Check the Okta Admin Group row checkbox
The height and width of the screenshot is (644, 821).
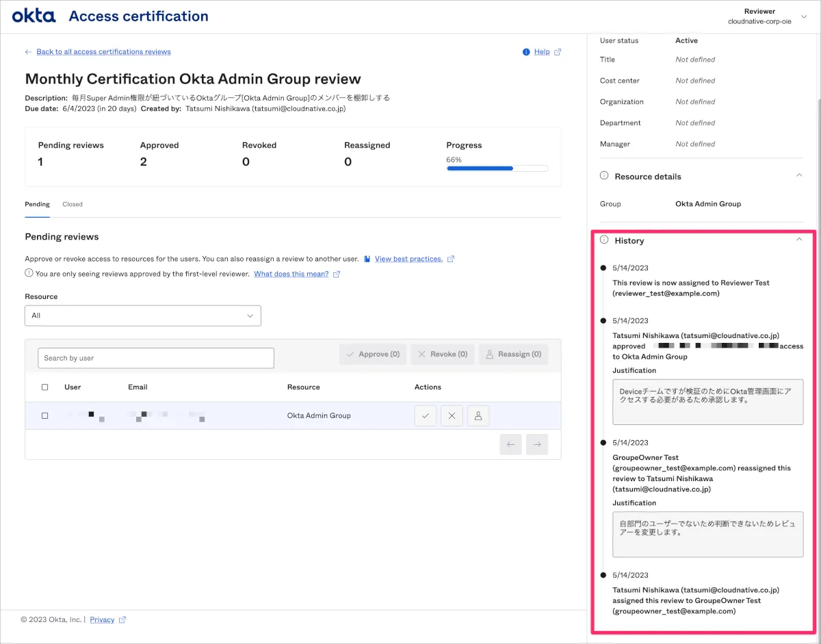tap(45, 415)
